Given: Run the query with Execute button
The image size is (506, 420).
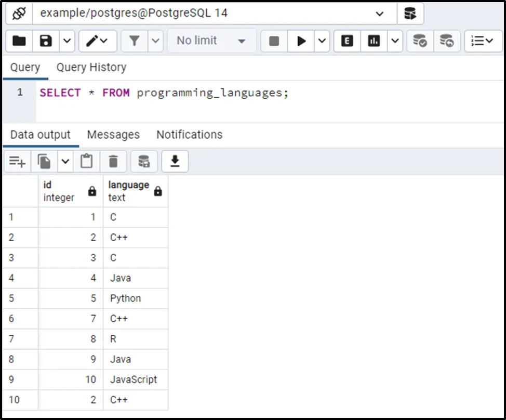Looking at the screenshot, I should coord(301,41).
